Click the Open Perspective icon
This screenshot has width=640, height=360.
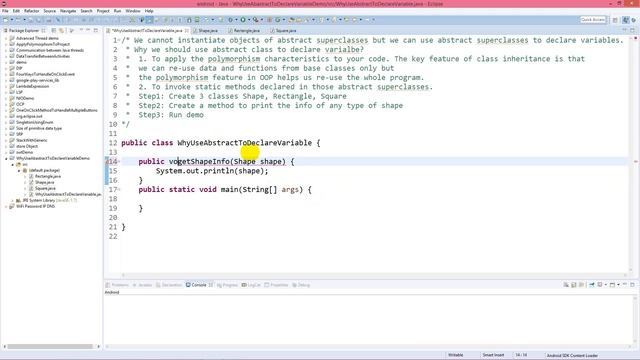click(615, 20)
